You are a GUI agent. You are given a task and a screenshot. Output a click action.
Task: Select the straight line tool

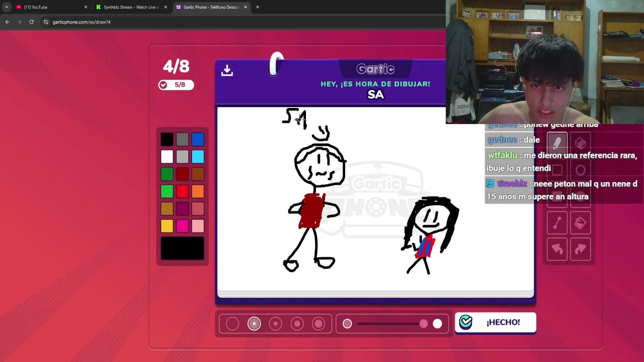tap(557, 223)
